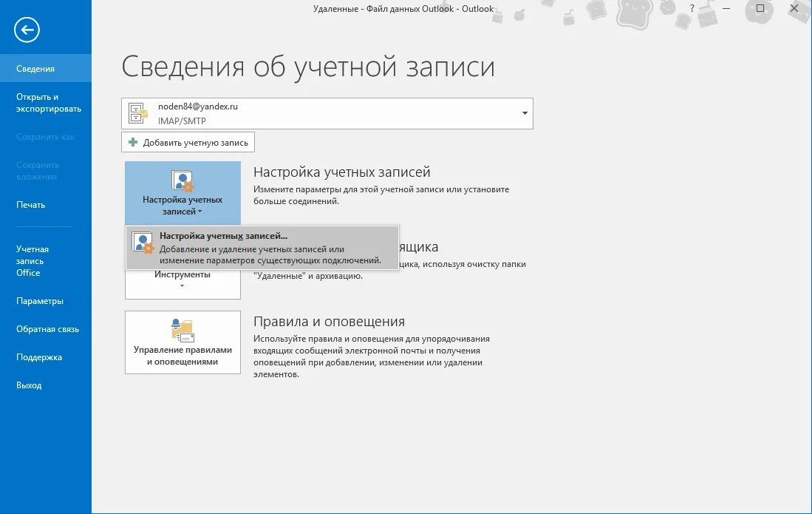Open the account selector dropdown arrow
Screen dimensions: 812x514
[525, 113]
